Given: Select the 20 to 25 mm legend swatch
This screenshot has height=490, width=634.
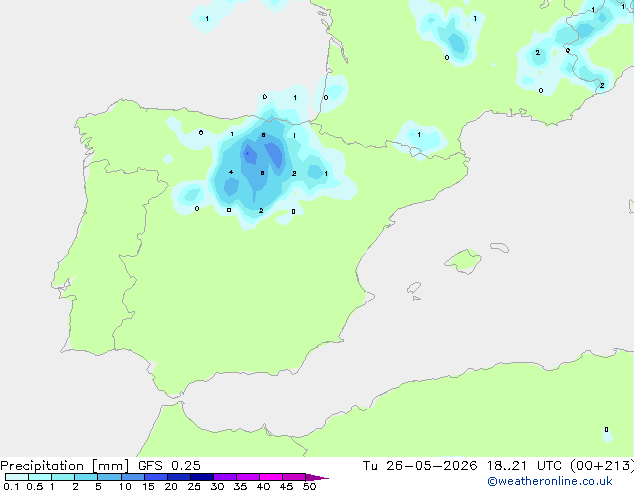Looking at the screenshot, I should 178,477.
